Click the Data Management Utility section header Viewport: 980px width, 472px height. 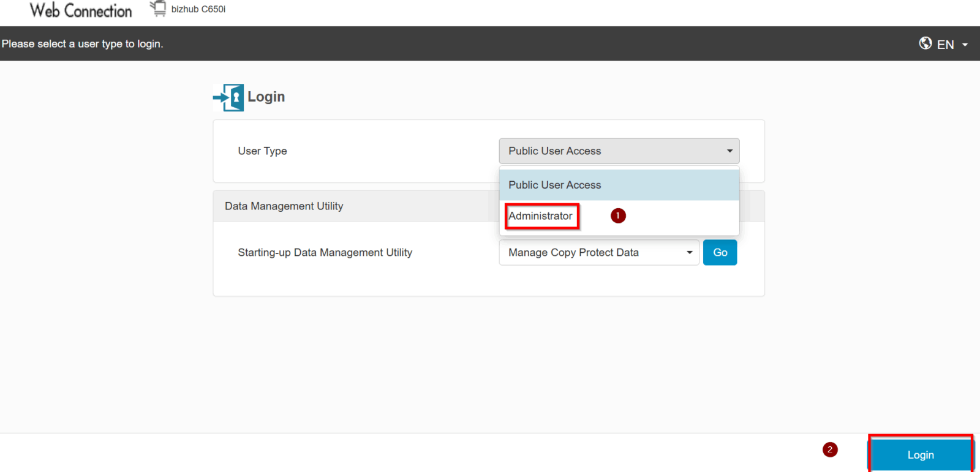click(x=284, y=206)
